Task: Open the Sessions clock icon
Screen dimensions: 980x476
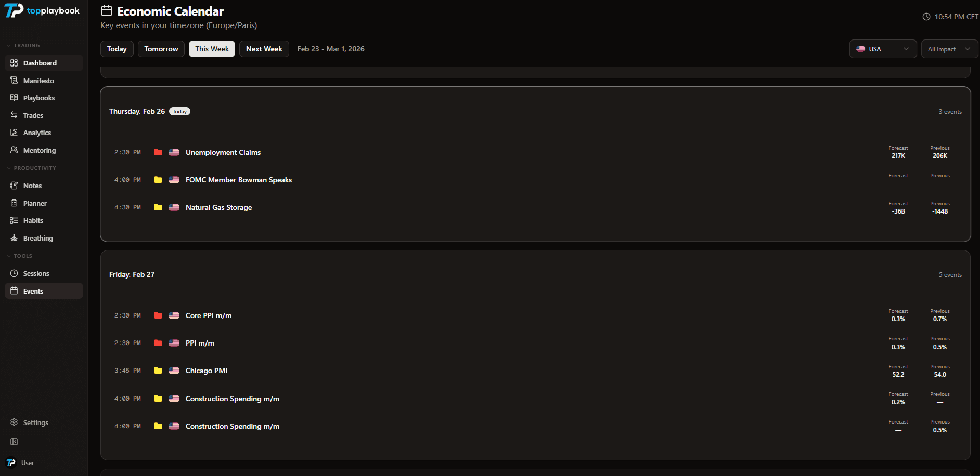Action: [14, 273]
